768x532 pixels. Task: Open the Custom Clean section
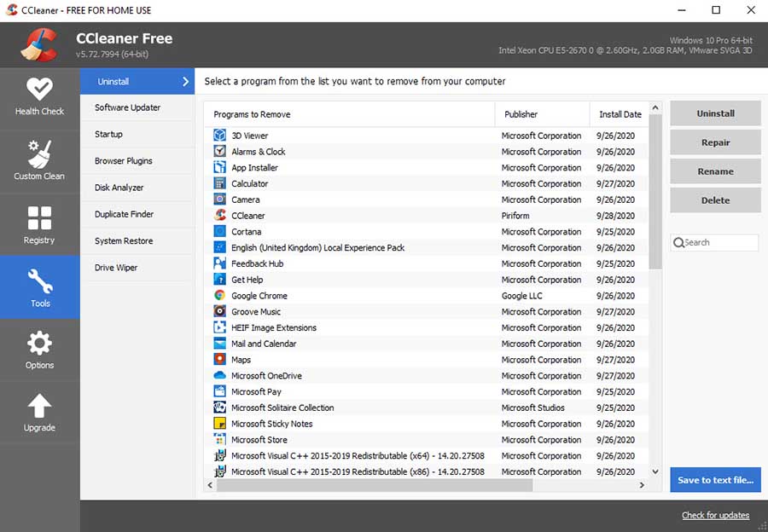(x=39, y=161)
